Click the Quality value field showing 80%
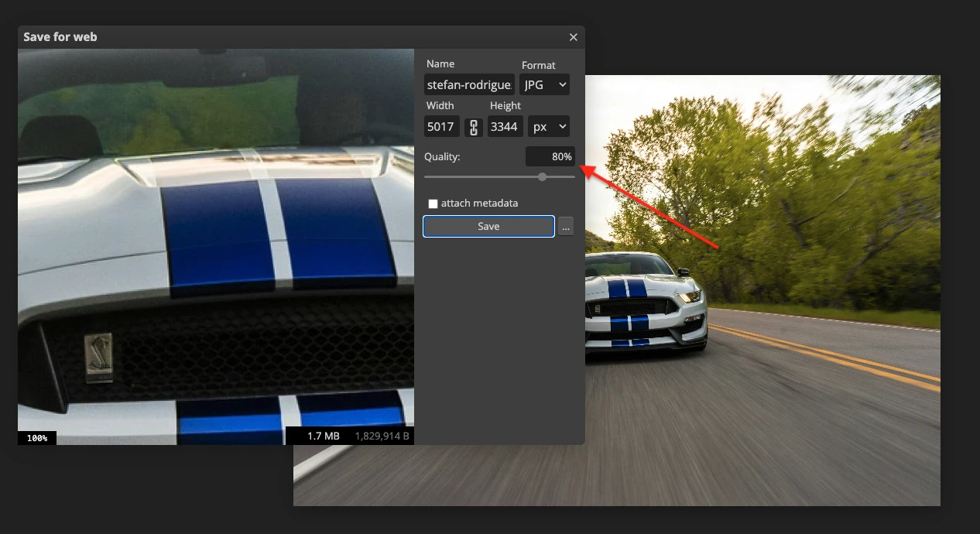The height and width of the screenshot is (534, 980). [550, 156]
